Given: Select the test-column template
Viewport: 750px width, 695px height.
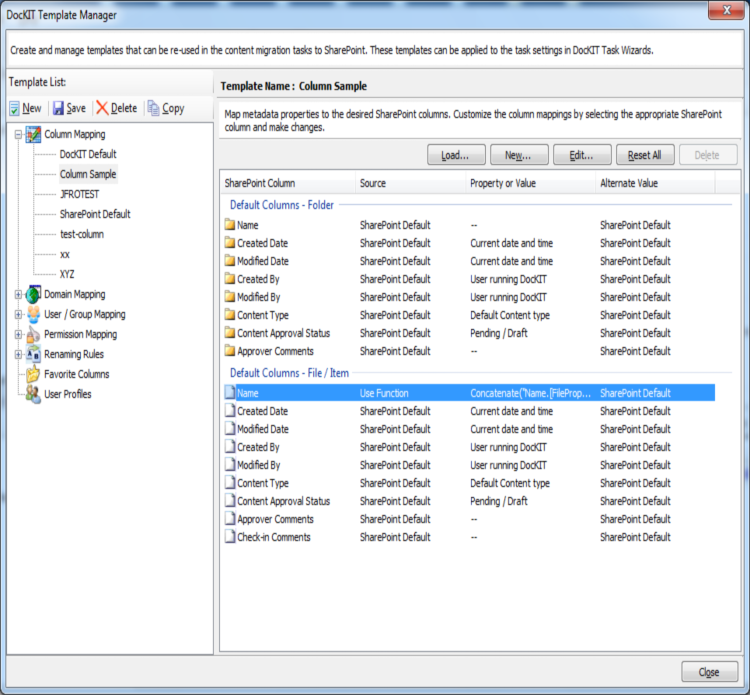Looking at the screenshot, I should [x=82, y=234].
